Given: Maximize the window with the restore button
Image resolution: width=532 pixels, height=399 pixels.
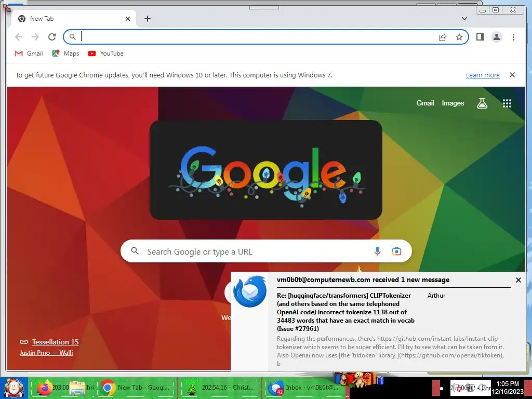Looking at the screenshot, I should tap(496, 10).
